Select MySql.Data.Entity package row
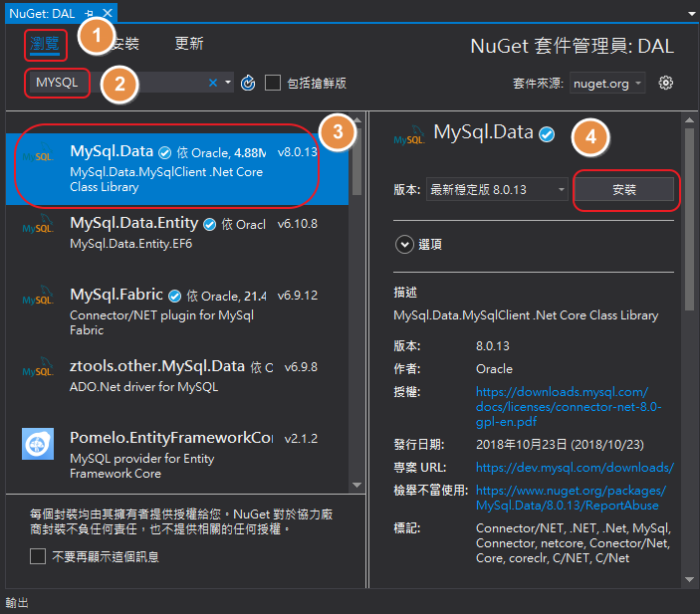The height and width of the screenshot is (614, 700). coord(177,241)
